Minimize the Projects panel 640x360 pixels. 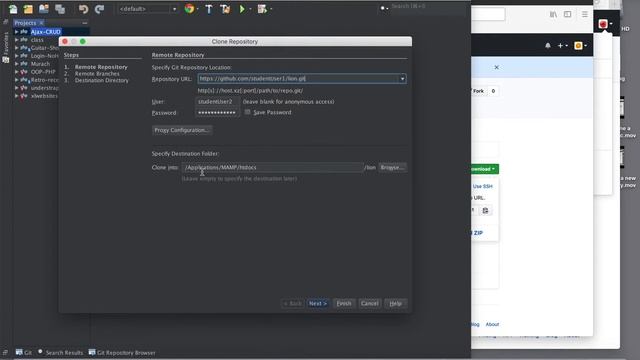[x=84, y=23]
